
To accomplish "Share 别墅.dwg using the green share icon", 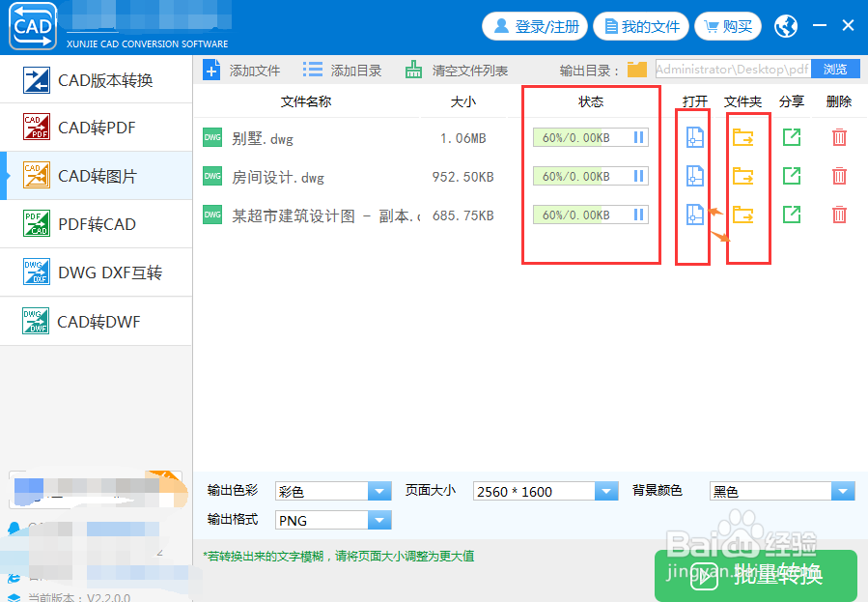I will coord(792,137).
